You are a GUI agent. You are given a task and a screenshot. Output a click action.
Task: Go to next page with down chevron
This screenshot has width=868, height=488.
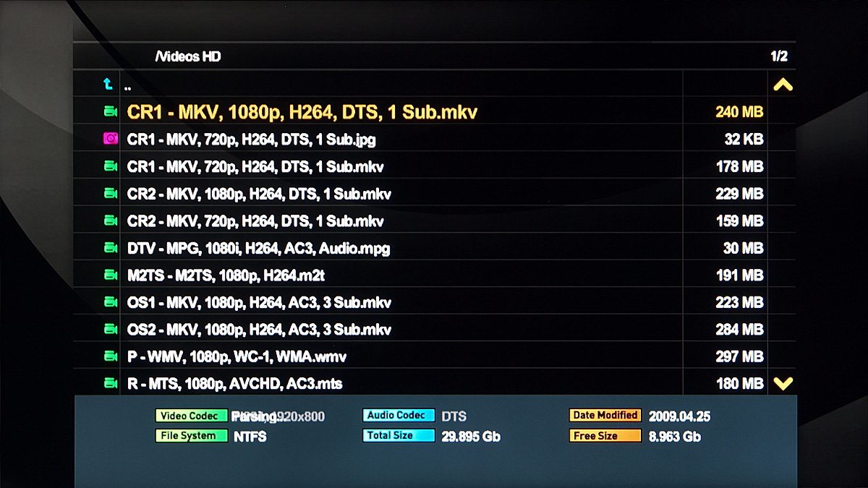click(783, 384)
